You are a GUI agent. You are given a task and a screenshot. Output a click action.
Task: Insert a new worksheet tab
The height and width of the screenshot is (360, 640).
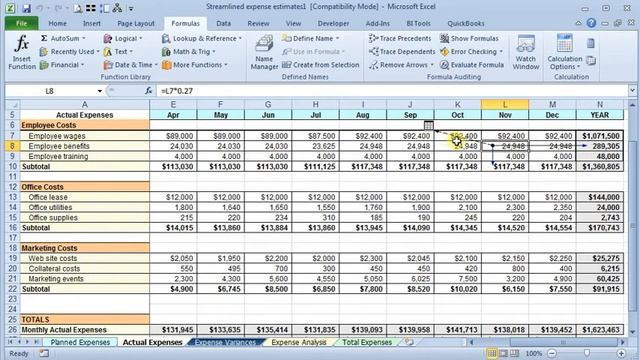click(x=409, y=342)
